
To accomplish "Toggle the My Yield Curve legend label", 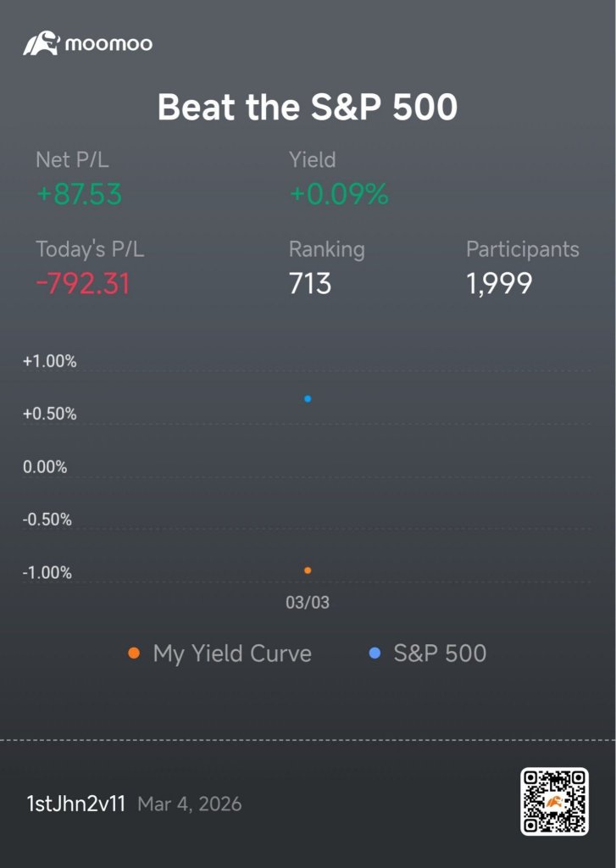I will [x=232, y=654].
